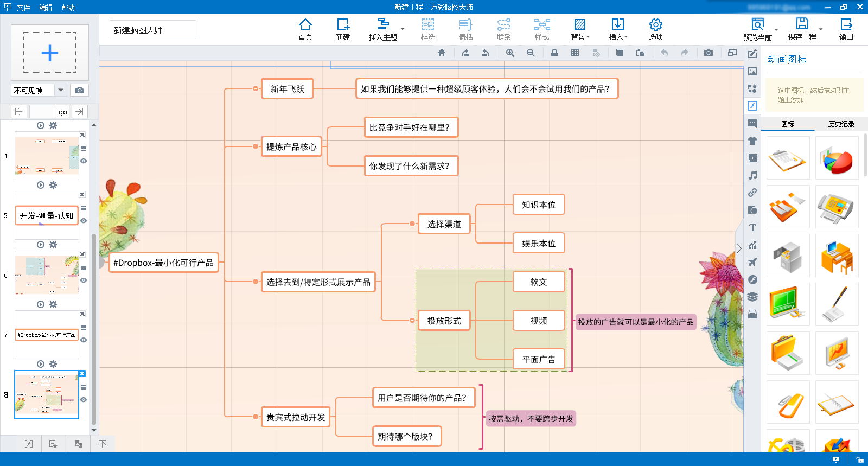Zoom in on the canvas
This screenshot has height=466, width=868.
pyautogui.click(x=510, y=53)
